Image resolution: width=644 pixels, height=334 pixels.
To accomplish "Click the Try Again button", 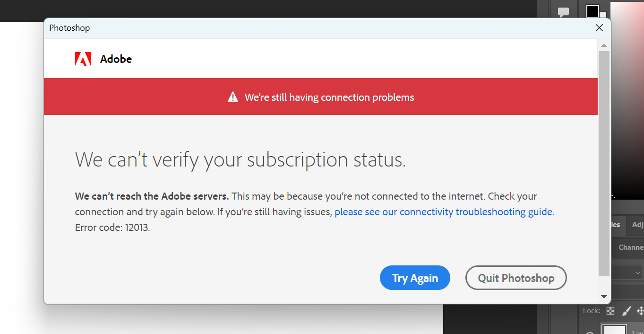I will tap(415, 278).
